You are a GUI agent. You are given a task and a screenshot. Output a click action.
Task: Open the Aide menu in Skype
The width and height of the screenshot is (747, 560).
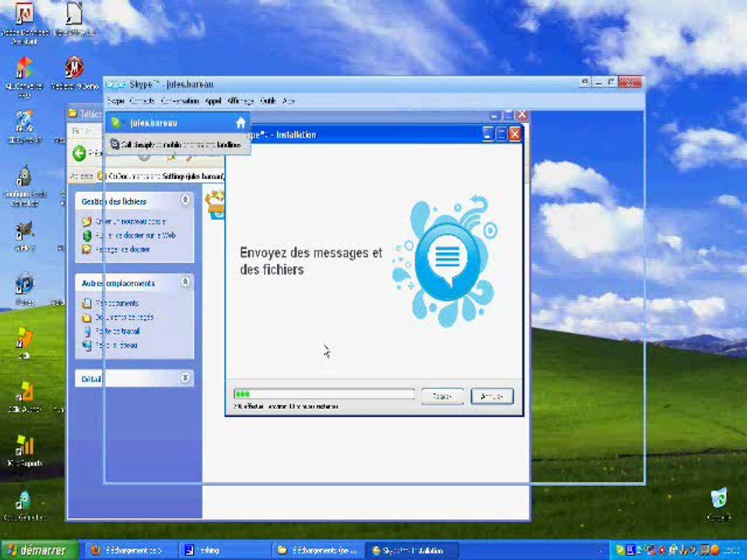pyautogui.click(x=288, y=101)
